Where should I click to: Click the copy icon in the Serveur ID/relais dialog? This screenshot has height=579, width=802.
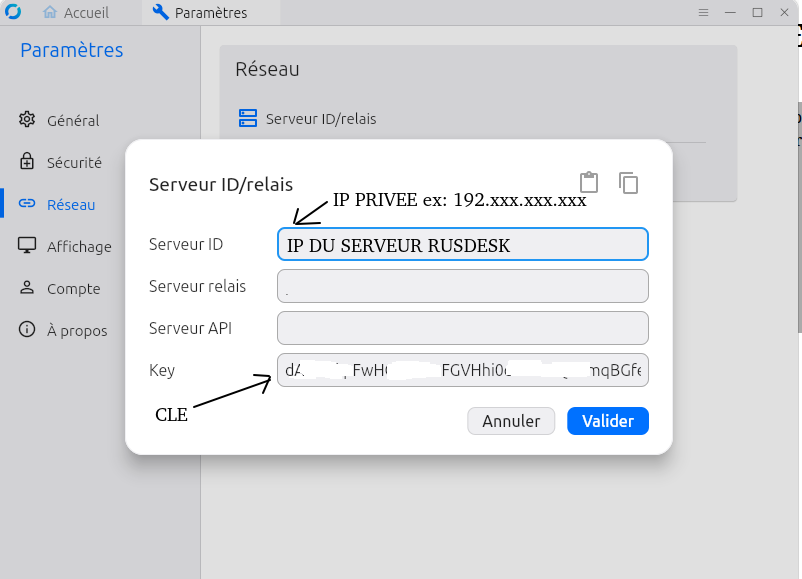[628, 182]
